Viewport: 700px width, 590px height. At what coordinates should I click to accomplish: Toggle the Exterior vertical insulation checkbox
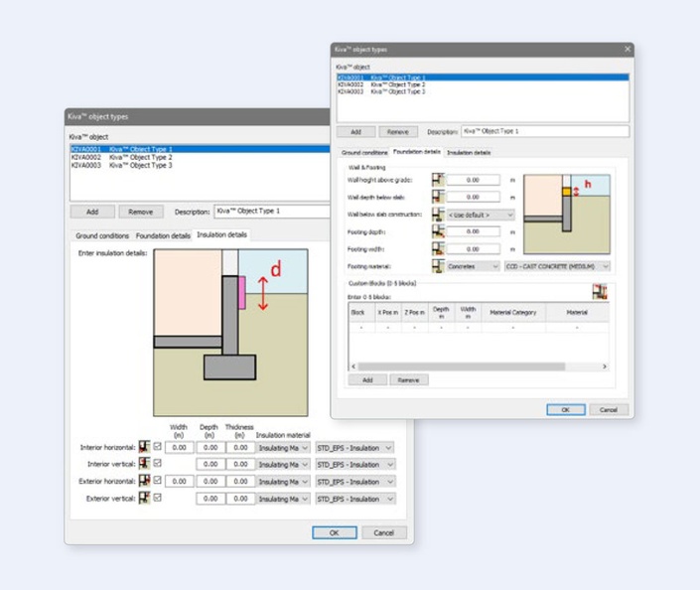158,497
